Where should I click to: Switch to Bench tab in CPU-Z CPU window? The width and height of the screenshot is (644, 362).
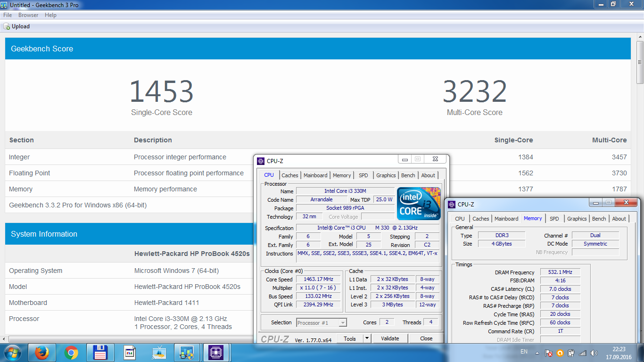[x=408, y=175]
